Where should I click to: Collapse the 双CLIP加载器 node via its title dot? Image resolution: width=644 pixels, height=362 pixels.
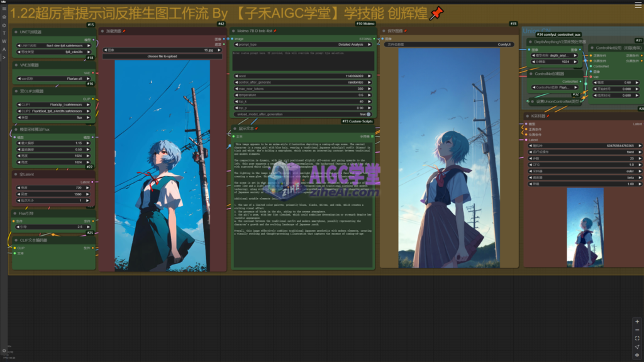pos(16,91)
